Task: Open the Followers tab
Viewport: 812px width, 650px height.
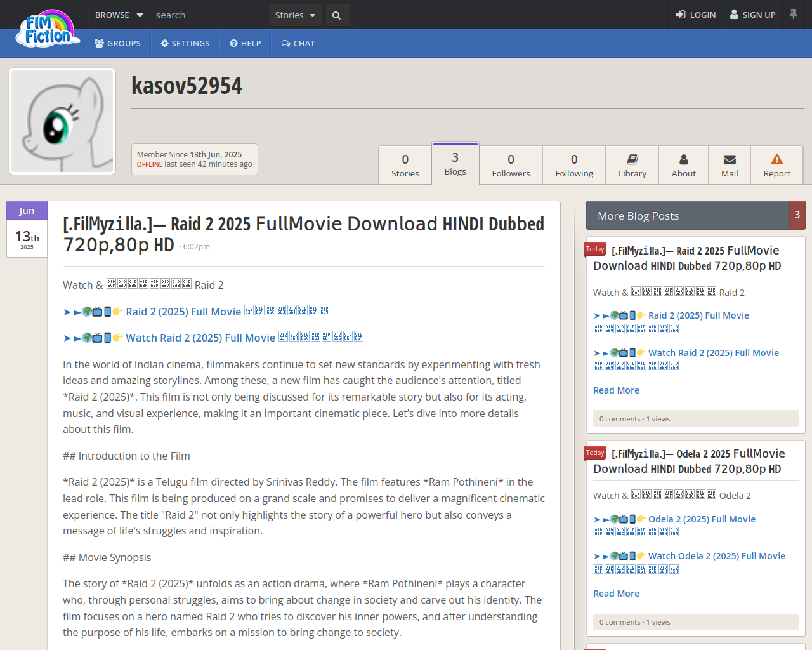Action: click(x=511, y=165)
